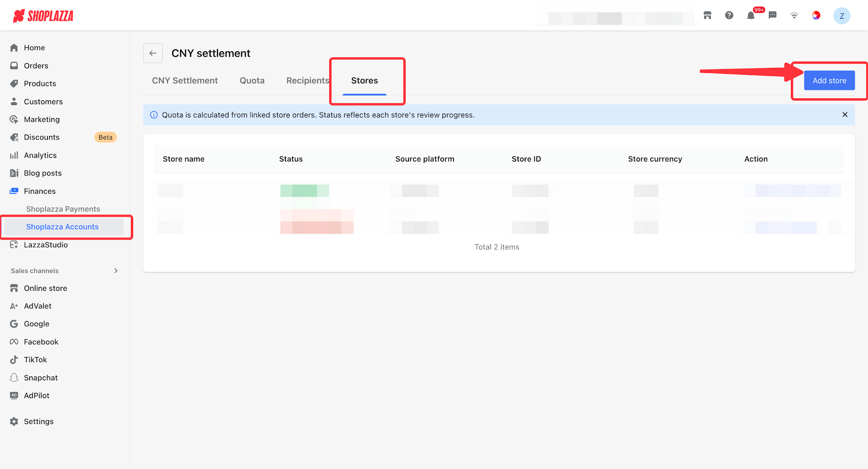Click the Shoplazza logo
Image resolution: width=868 pixels, height=469 pixels.
click(x=43, y=16)
